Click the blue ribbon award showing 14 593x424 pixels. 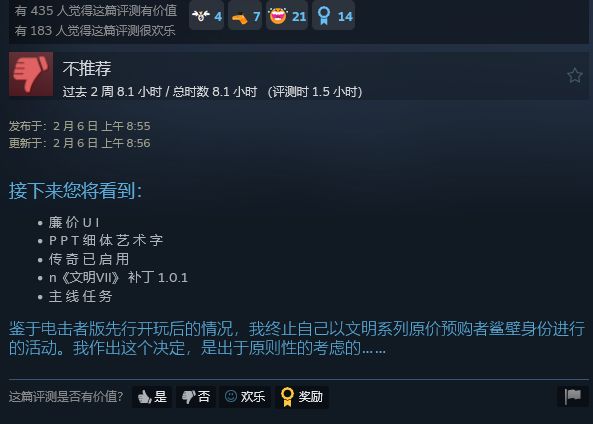click(x=334, y=16)
